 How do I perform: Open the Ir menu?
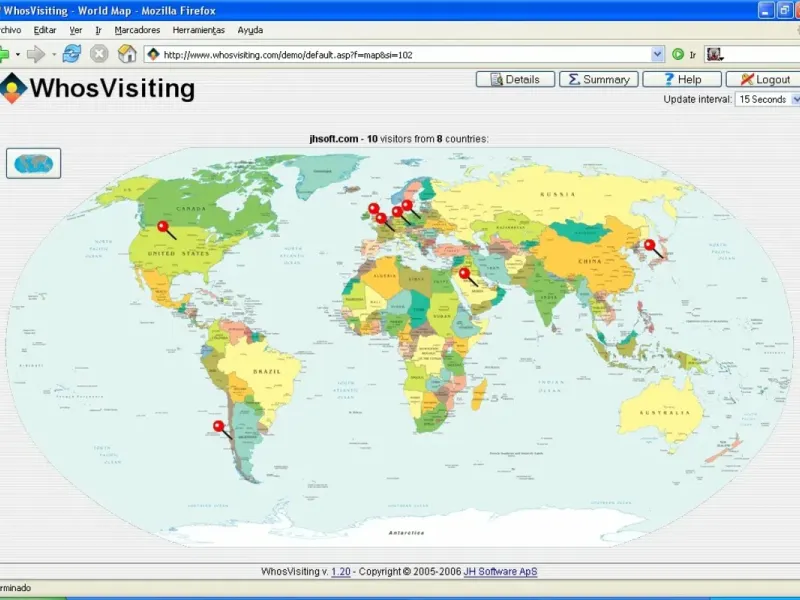(x=98, y=30)
